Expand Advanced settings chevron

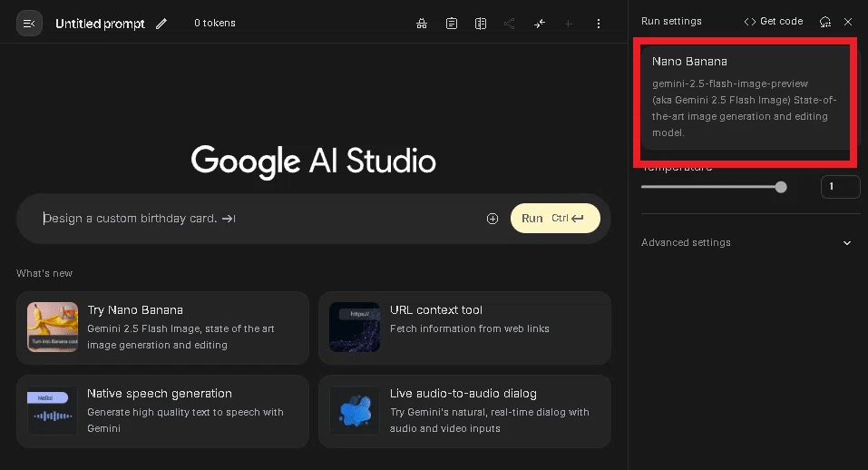point(847,242)
